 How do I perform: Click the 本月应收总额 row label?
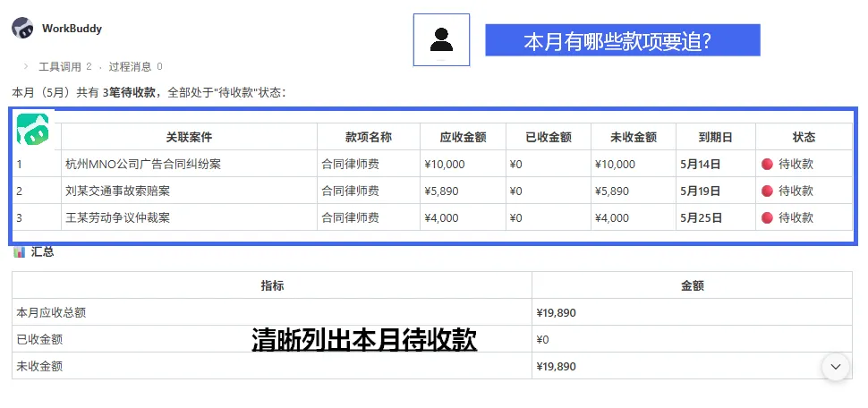(x=51, y=313)
